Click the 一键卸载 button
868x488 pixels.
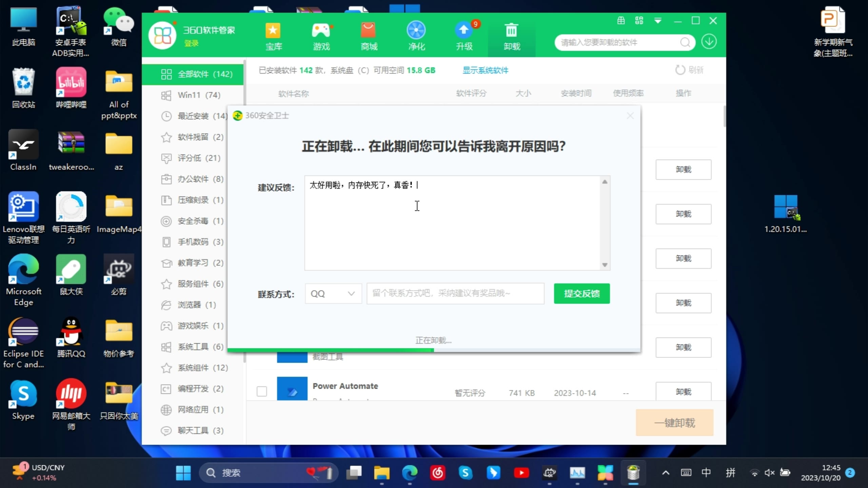point(674,423)
